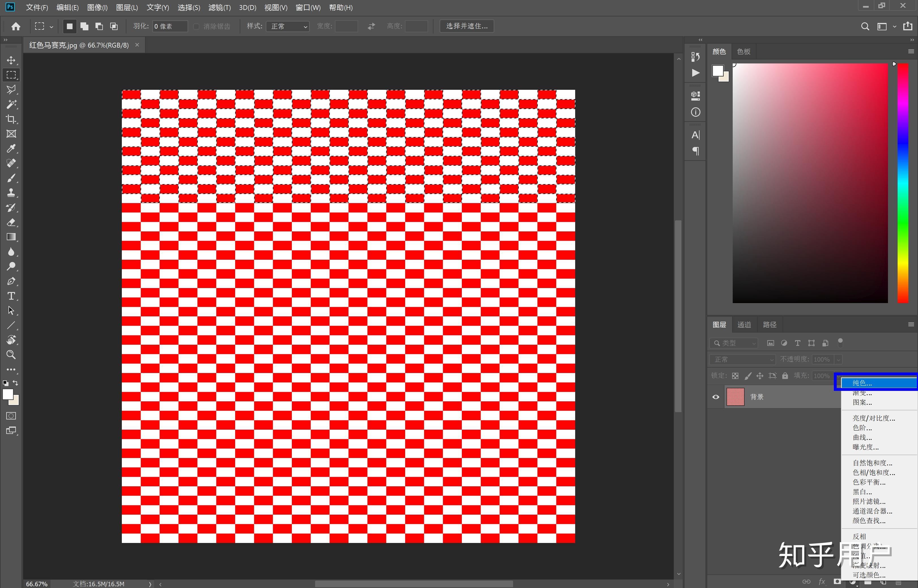Screen dimensions: 918x588
Task: Choose Subtract from Selection mode
Action: tap(99, 26)
